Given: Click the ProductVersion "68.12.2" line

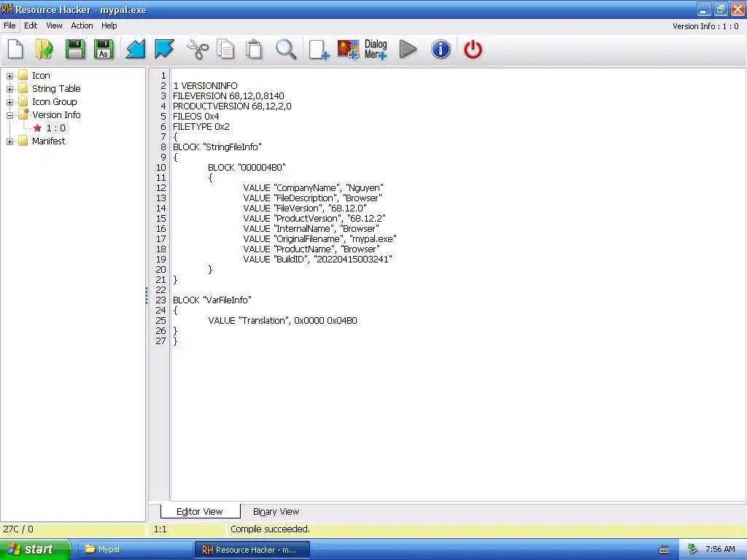Looking at the screenshot, I should pos(314,218).
